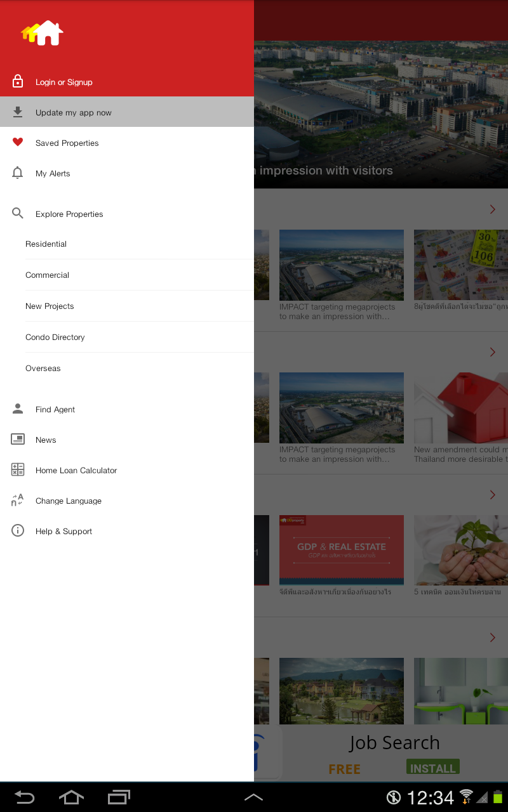This screenshot has height=812, width=508.
Task: Tap the bell icon for My Alerts
Action: click(18, 173)
